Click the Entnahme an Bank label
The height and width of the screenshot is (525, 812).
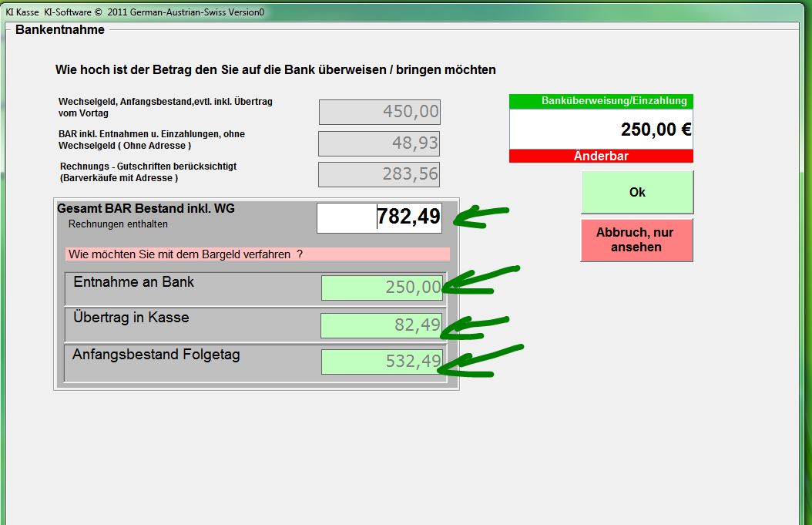point(133,282)
